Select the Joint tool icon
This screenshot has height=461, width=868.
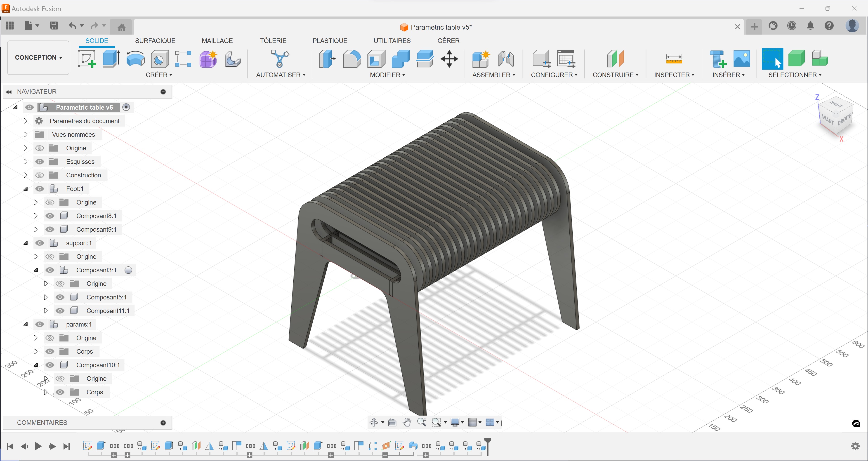tap(505, 59)
